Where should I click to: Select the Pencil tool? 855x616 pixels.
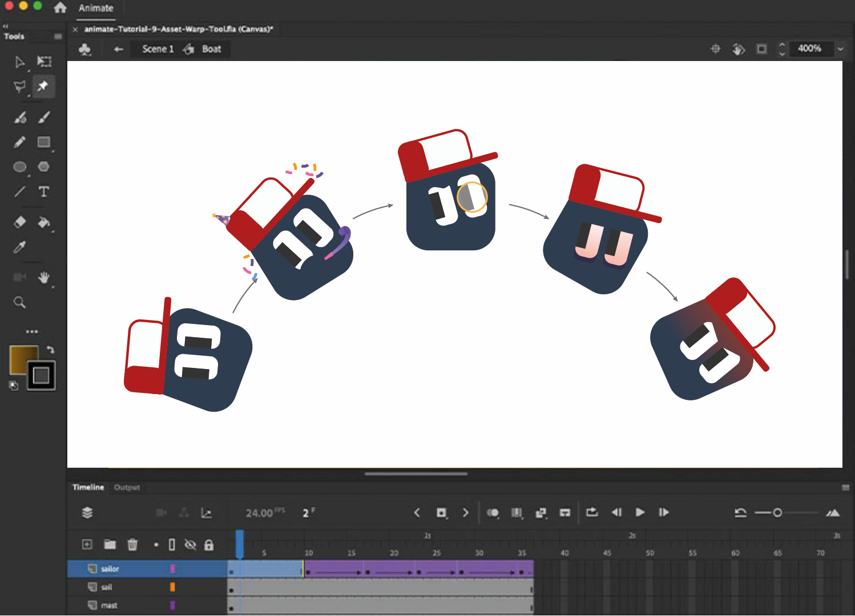[x=19, y=142]
